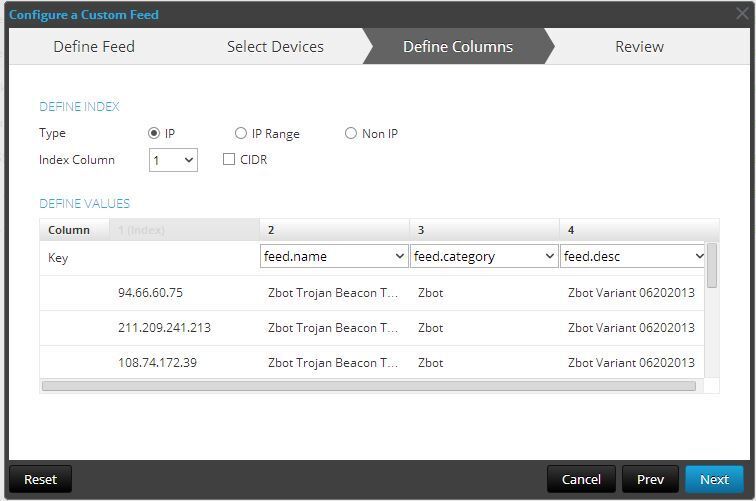Select the Non IP radio option

click(351, 133)
